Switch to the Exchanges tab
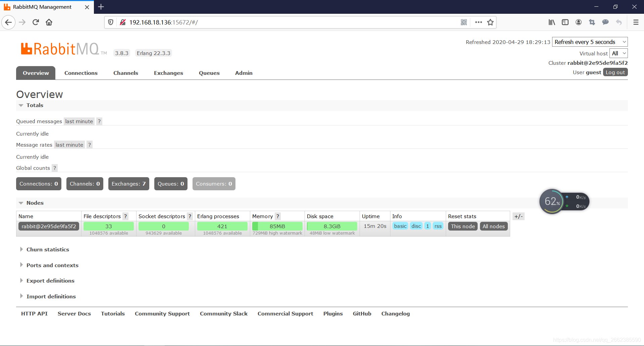Screen dimensions: 644x346 168,73
